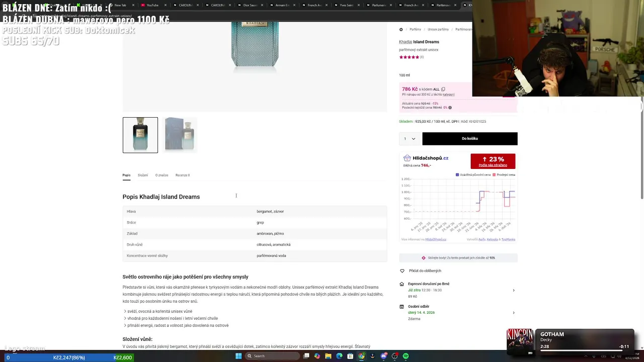This screenshot has width=644, height=362.
Task: Open the quantity dropdown
Action: click(410, 139)
